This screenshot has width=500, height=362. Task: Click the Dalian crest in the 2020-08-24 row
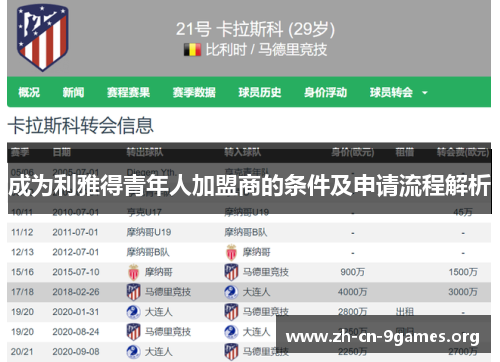point(231,332)
